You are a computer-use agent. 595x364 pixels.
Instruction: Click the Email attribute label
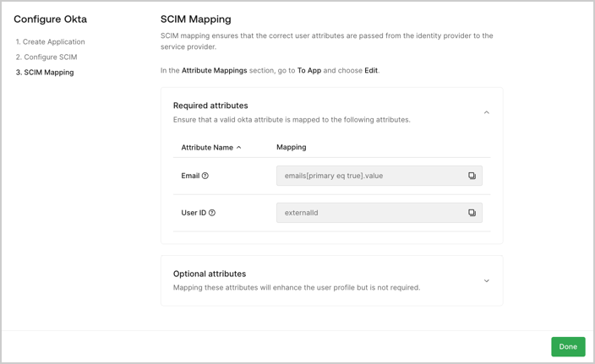(x=190, y=176)
